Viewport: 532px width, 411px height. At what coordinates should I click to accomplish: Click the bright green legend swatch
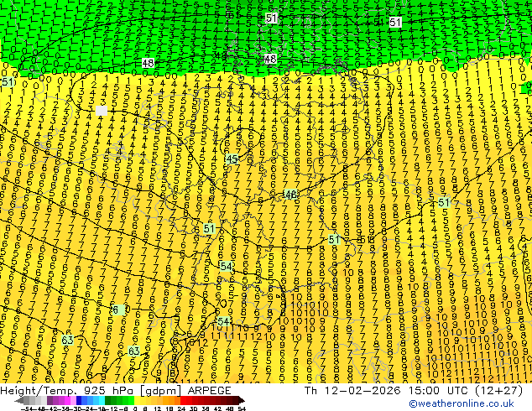131,400
